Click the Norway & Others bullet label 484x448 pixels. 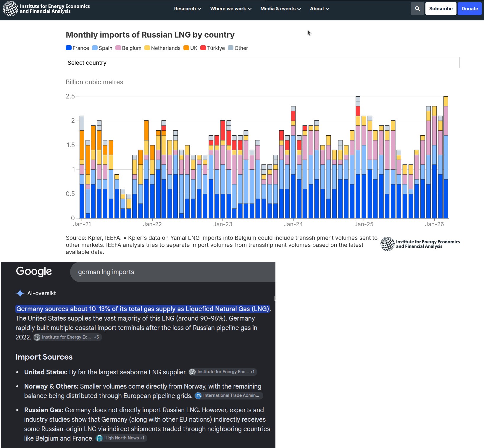pos(51,386)
